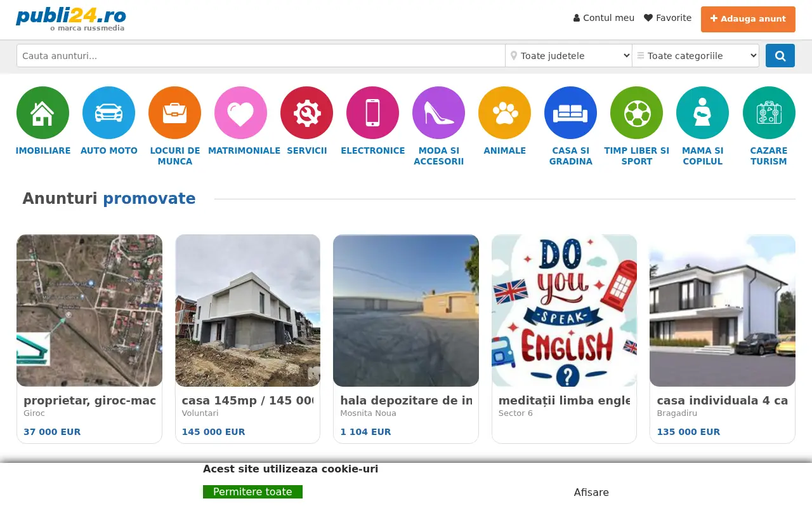Click Afisare in the cookie banner
The image size is (812, 508).
[x=591, y=492]
